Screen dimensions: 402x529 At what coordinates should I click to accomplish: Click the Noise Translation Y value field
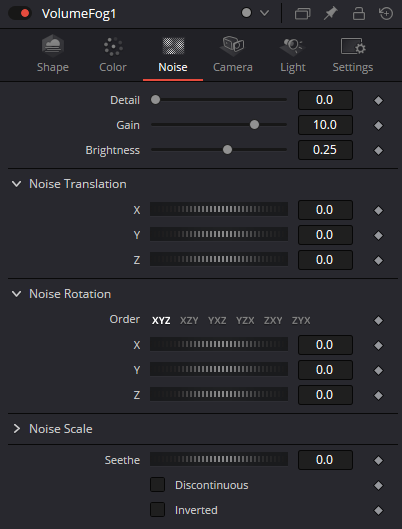point(325,235)
